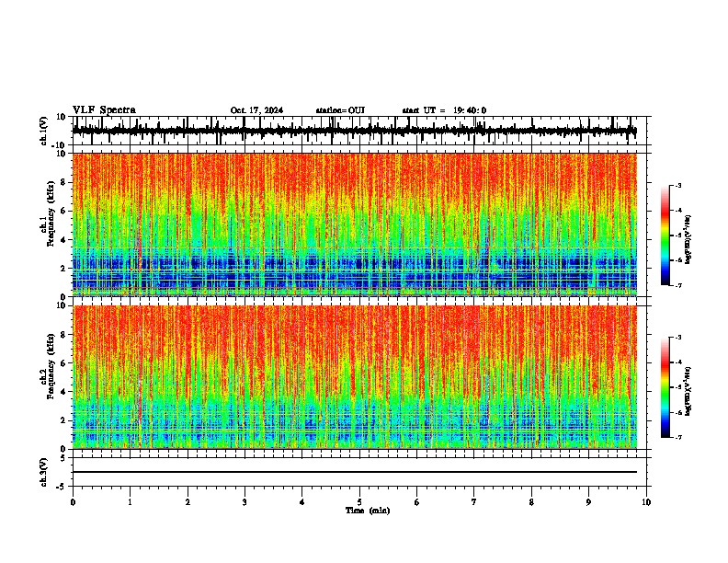This screenshot has width=728, height=563.
Task: Click the ch.2 color bar "-3" label
Action: (677, 337)
